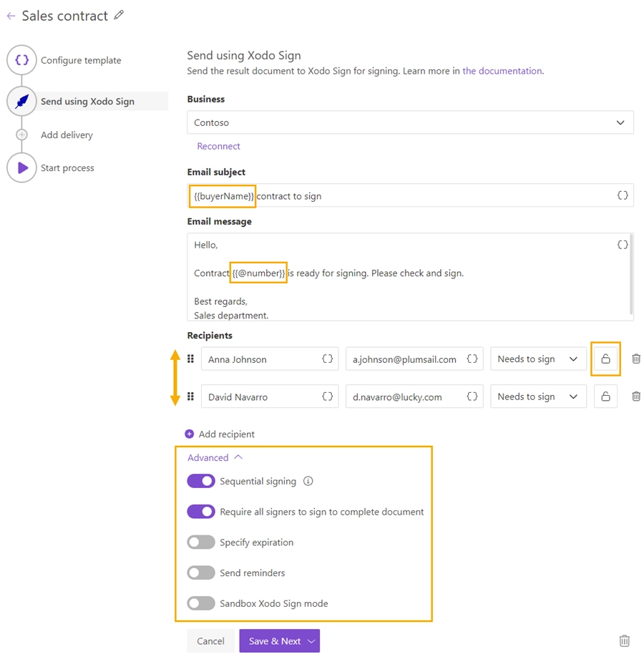Viewport: 644px width, 662px height.
Task: Click the Start process play icon
Action: (x=21, y=167)
